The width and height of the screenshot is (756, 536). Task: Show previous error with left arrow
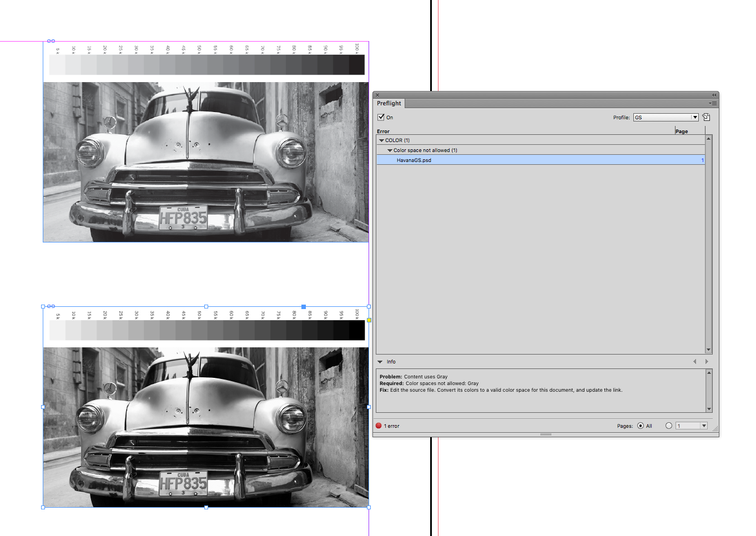(x=694, y=362)
